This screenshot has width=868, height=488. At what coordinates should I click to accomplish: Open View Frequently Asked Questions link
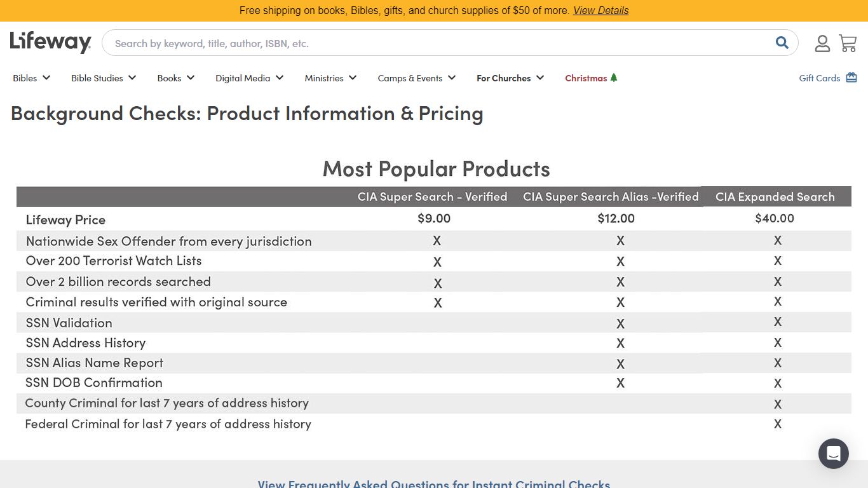point(434,484)
